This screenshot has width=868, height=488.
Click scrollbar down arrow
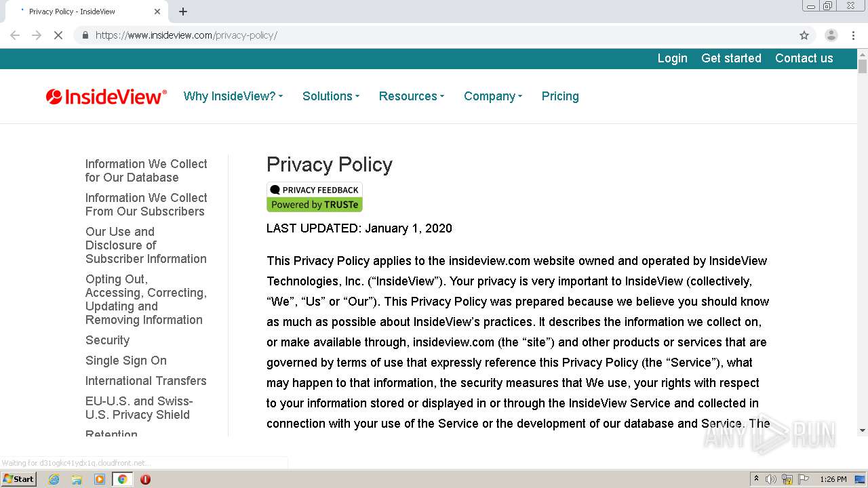863,430
